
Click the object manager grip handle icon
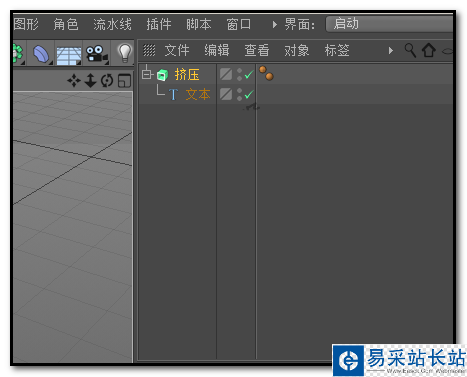pyautogui.click(x=149, y=50)
